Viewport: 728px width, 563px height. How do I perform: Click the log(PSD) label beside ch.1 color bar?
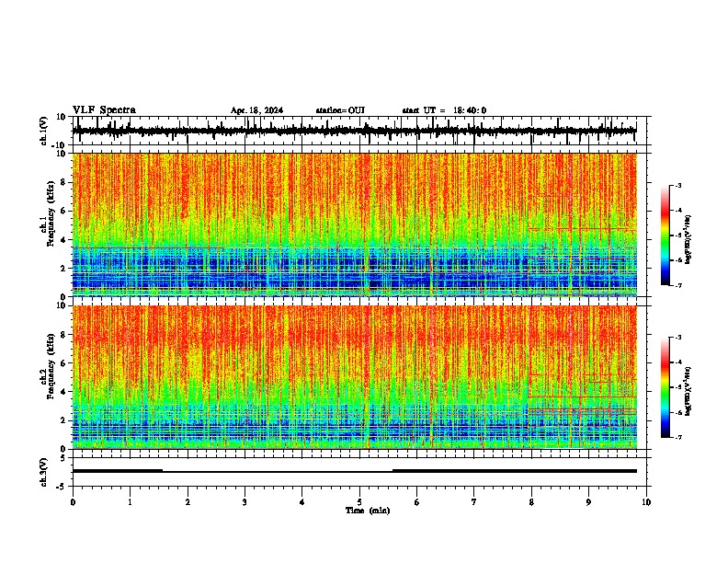pos(688,240)
